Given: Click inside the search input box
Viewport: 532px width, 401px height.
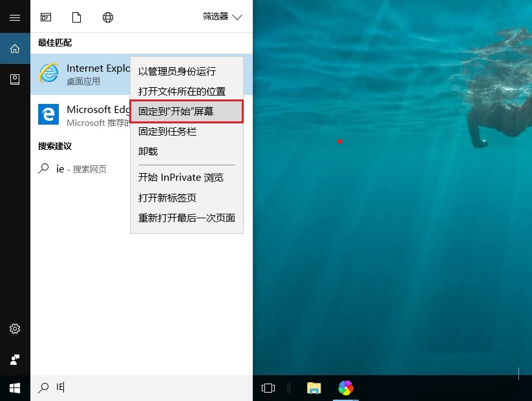Looking at the screenshot, I should click(129, 387).
